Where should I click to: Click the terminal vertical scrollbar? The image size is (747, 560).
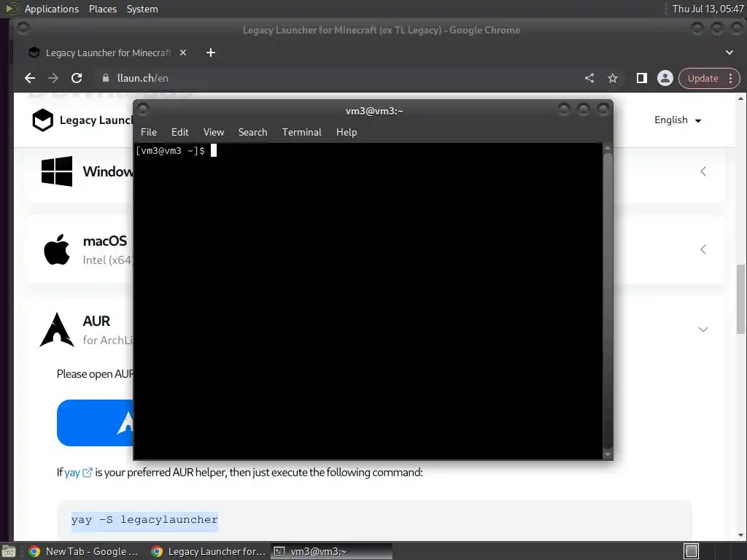pos(608,300)
